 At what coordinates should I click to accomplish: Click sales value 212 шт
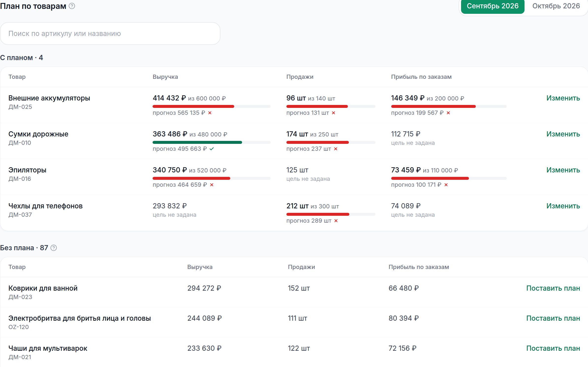tap(297, 206)
